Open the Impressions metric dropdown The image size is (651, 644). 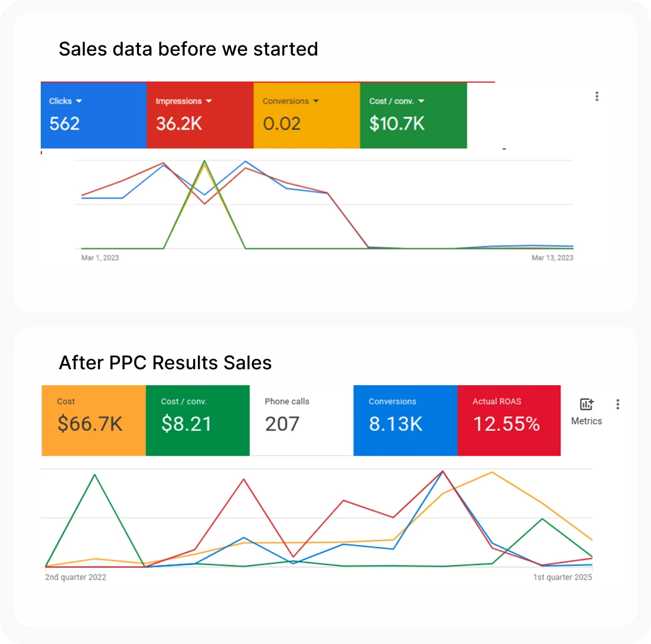pos(208,100)
